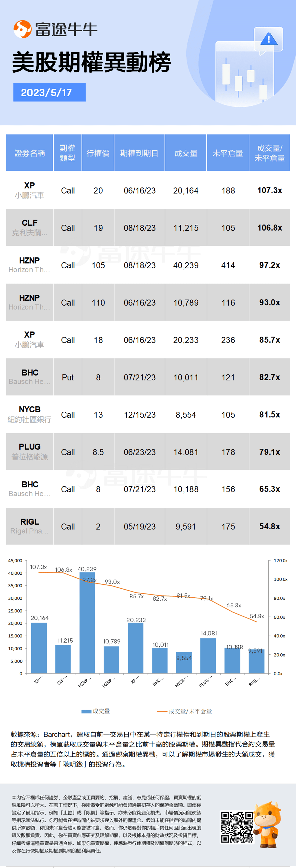Click the Futu orange logo icon

tap(22, 29)
